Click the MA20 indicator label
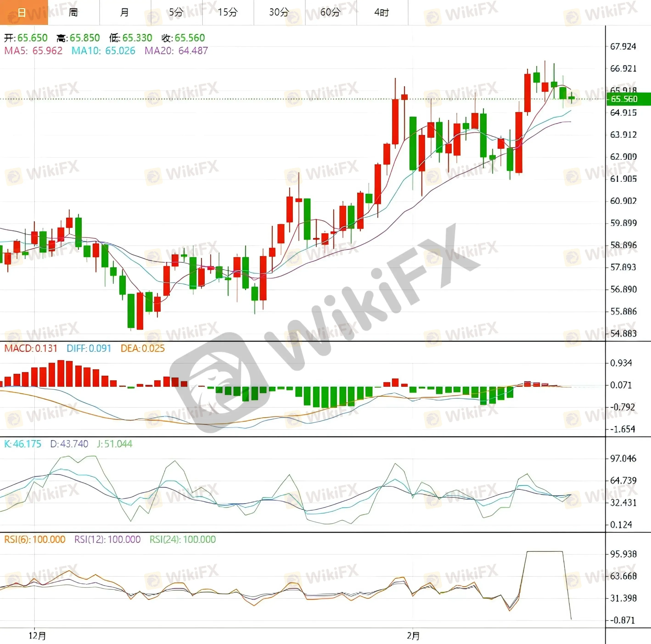The image size is (651, 644). (176, 51)
